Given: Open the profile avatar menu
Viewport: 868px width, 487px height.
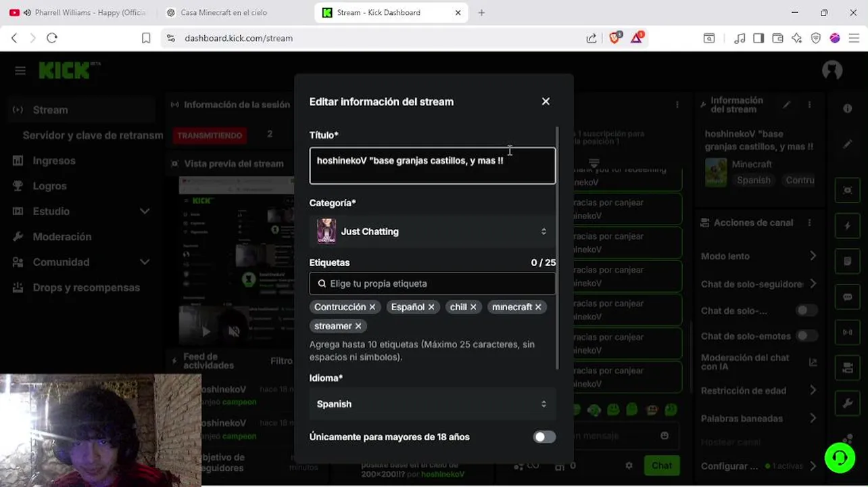Looking at the screenshot, I should click(x=832, y=70).
